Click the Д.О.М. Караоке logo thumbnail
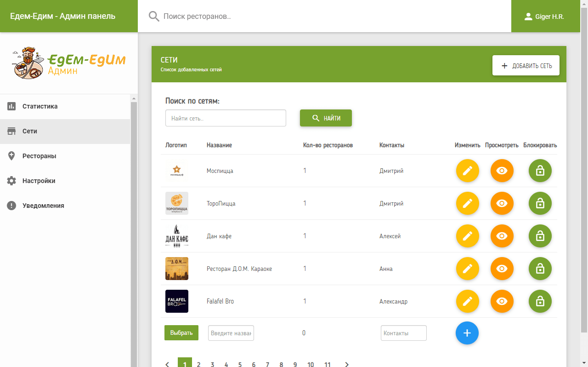Image resolution: width=588 pixels, height=367 pixels. point(177,269)
